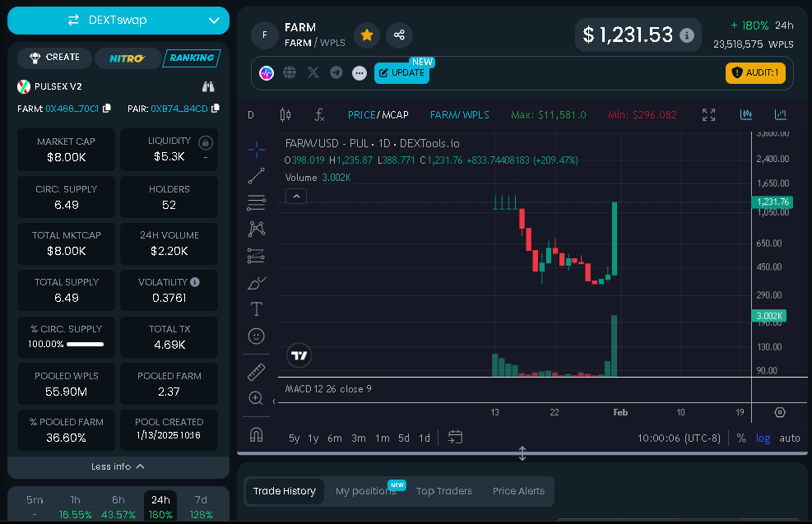Select the Fibonacci retracement lines tool
Image resolution: width=812 pixels, height=524 pixels.
click(257, 202)
